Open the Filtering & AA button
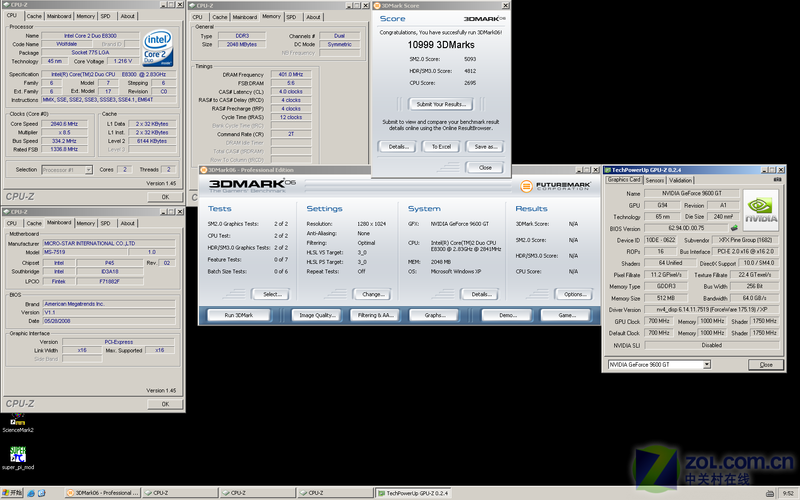The width and height of the screenshot is (800, 500). click(x=375, y=315)
